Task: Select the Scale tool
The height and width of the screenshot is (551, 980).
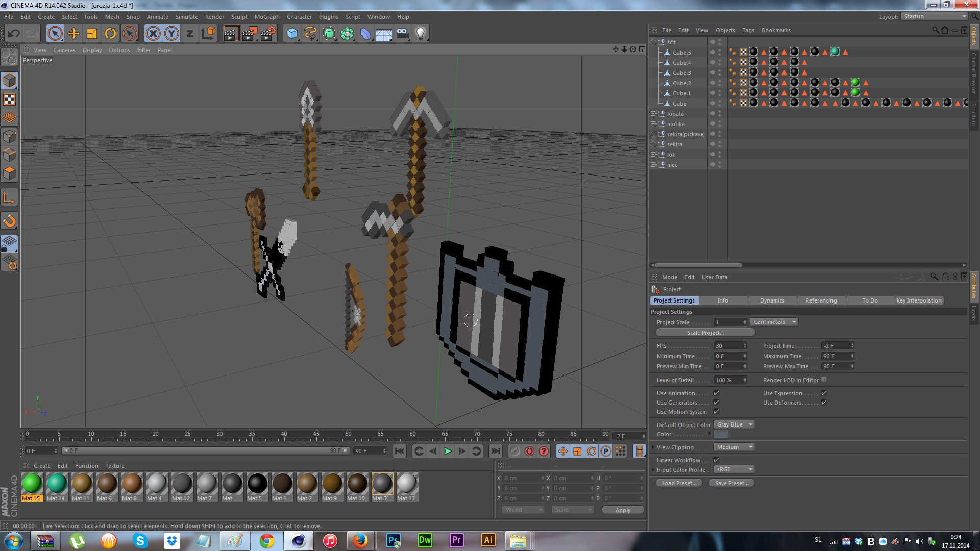Action: [92, 34]
